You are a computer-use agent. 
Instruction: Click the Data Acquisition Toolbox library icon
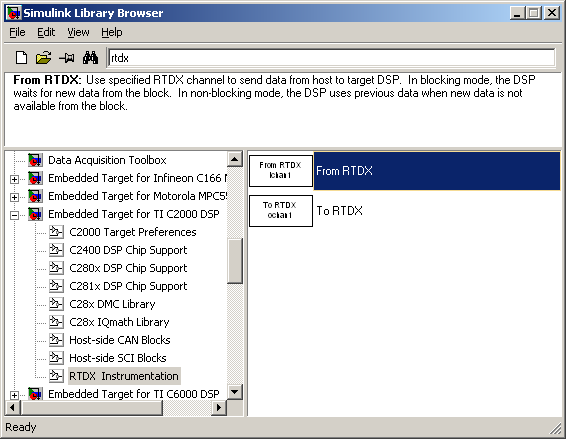[x=35, y=160]
